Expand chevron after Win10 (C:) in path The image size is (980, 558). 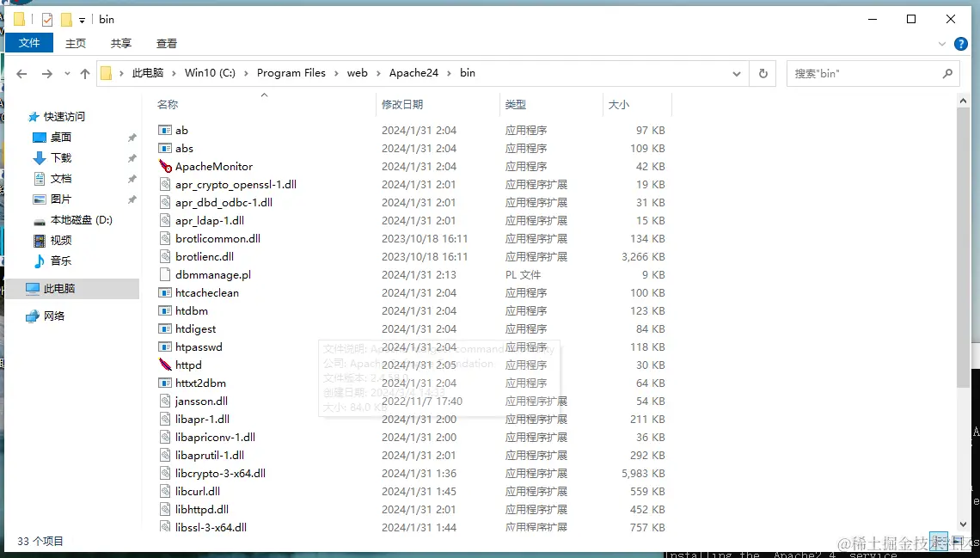click(x=246, y=73)
